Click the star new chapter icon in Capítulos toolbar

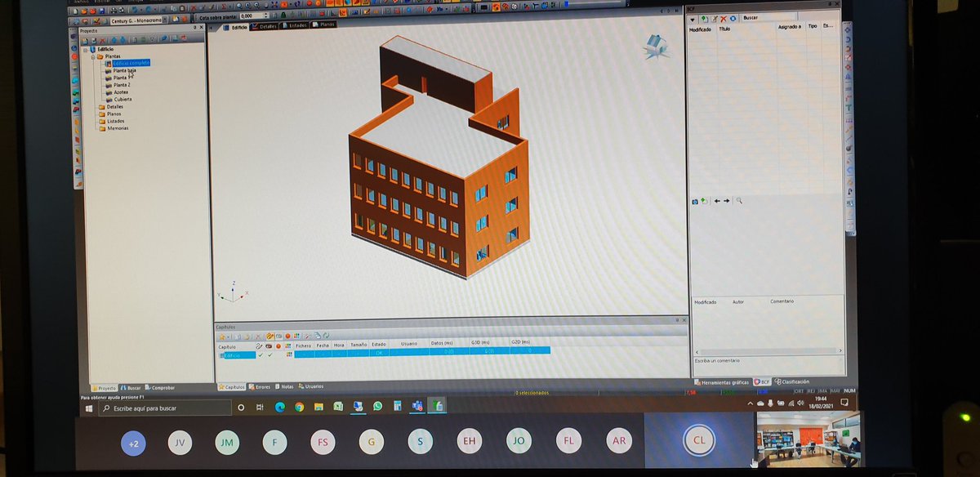pyautogui.click(x=222, y=336)
